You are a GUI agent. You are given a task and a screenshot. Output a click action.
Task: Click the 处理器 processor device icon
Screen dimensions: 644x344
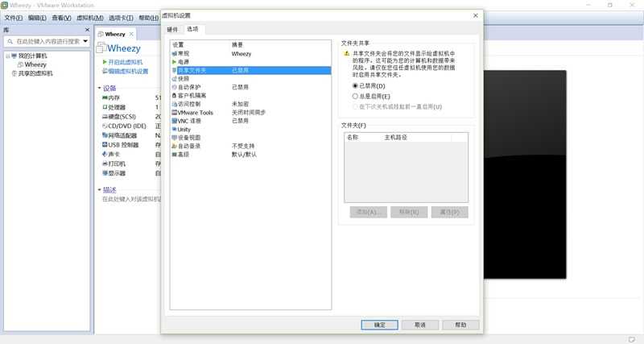click(x=105, y=107)
